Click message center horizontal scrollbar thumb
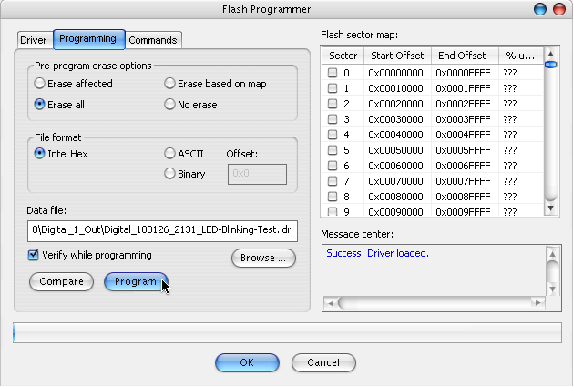The width and height of the screenshot is (574, 387). click(x=435, y=303)
